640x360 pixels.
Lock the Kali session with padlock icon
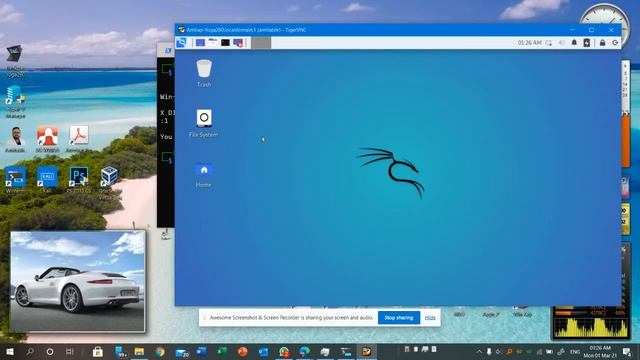pos(602,42)
